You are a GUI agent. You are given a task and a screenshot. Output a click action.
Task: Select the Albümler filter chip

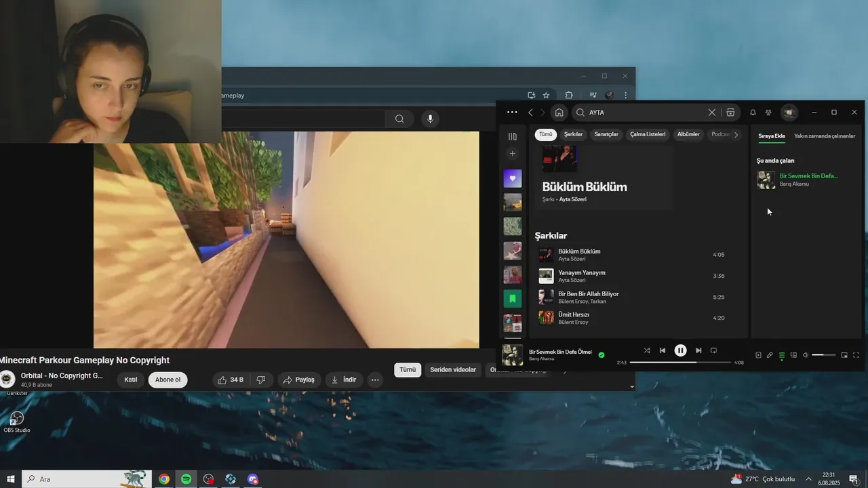click(688, 134)
